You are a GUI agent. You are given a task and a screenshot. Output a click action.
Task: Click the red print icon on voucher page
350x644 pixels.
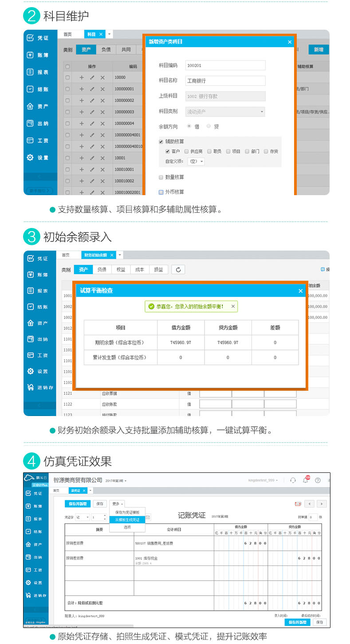298,504
